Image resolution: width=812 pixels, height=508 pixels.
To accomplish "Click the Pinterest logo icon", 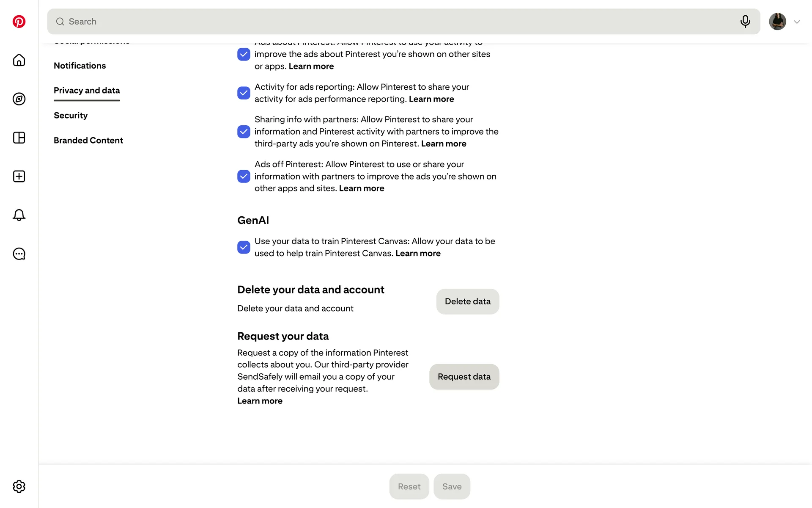I will click(x=19, y=22).
